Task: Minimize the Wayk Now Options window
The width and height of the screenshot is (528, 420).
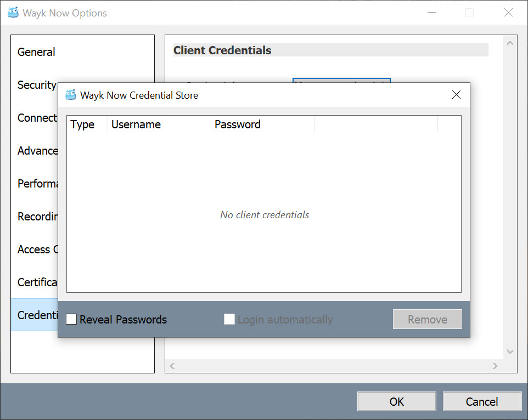Action: coord(432,13)
